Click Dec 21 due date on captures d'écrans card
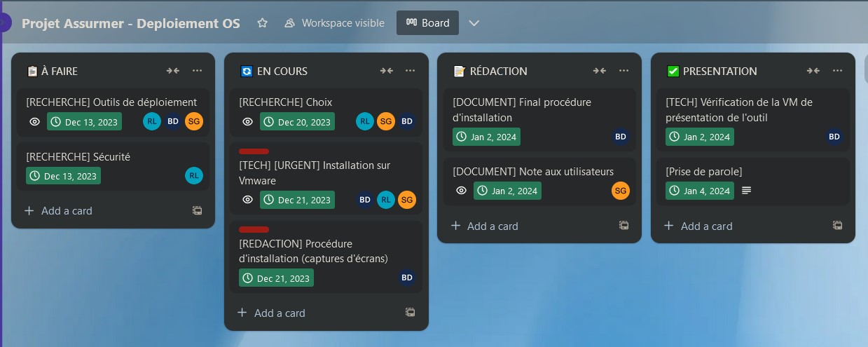868x347 pixels. [x=276, y=278]
